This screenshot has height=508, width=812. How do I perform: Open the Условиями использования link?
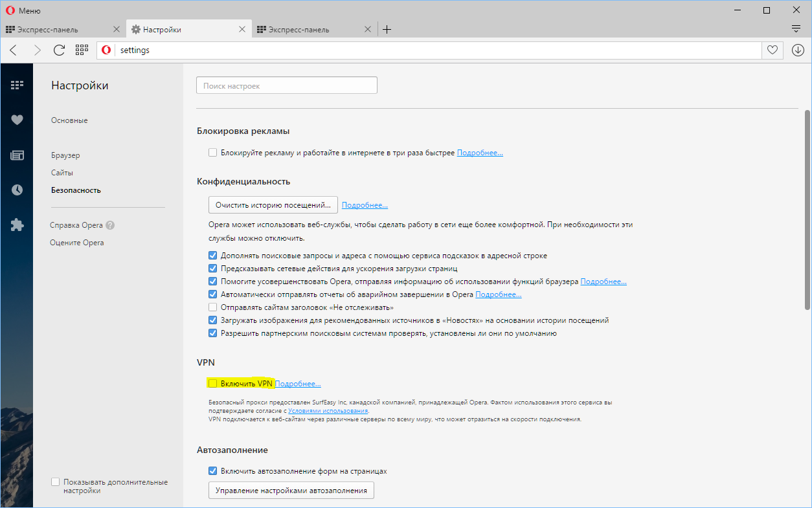[x=328, y=410]
